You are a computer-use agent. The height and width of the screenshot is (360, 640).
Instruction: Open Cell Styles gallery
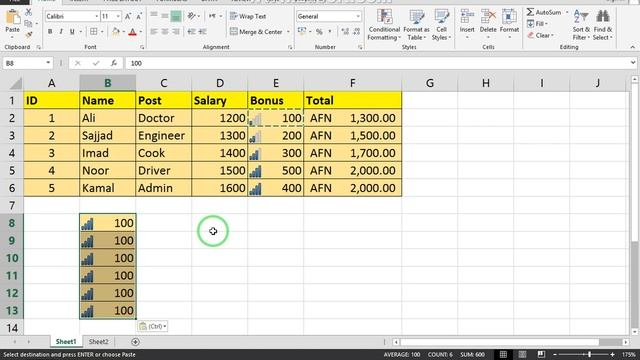[x=441, y=25]
